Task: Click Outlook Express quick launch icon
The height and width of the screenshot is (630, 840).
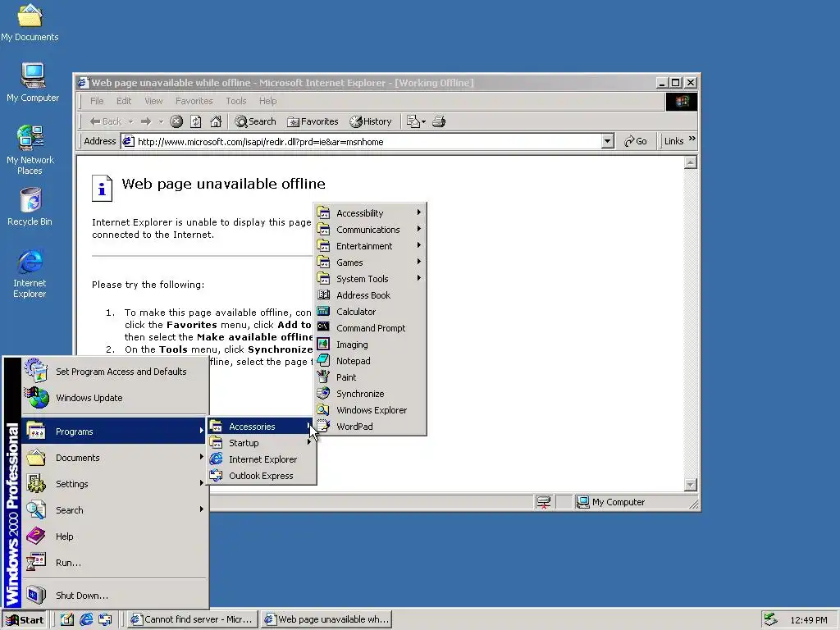Action: [105, 620]
